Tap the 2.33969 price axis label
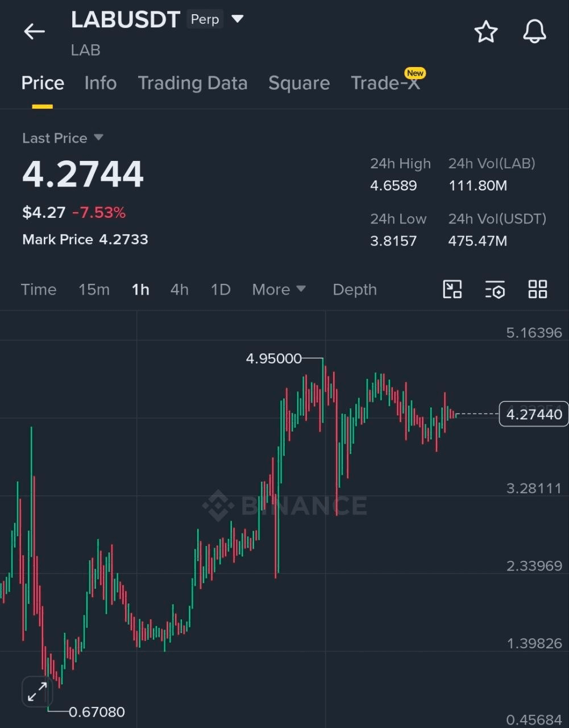This screenshot has width=569, height=728. pos(534,566)
